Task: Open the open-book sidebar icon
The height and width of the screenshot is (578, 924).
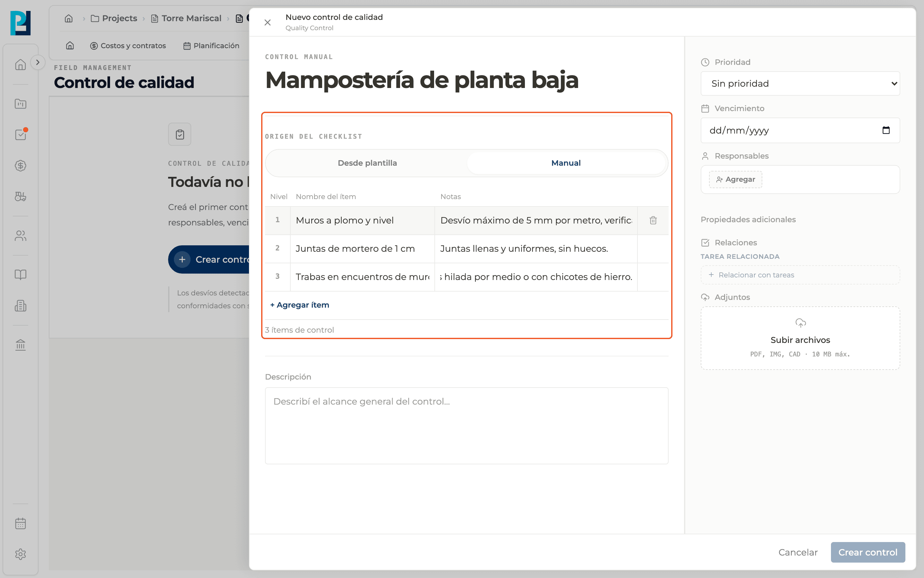Action: point(20,275)
